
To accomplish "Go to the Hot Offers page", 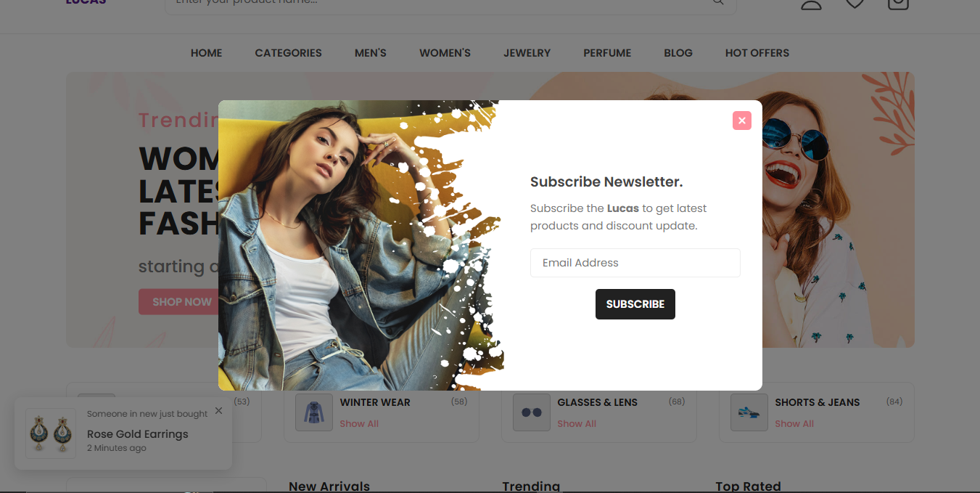I will [x=757, y=53].
